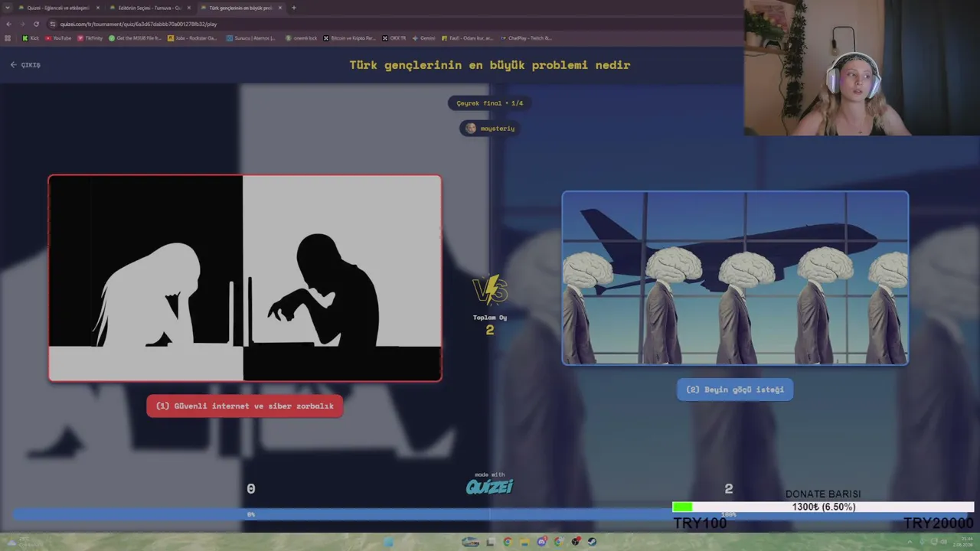Select the brain-headed suits airplane image
The image size is (980, 551).
[735, 279]
